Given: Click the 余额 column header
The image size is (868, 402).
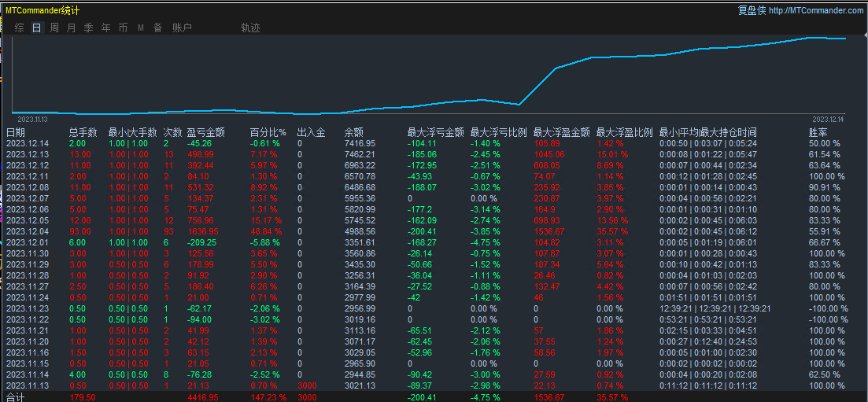Looking at the screenshot, I should click(354, 132).
